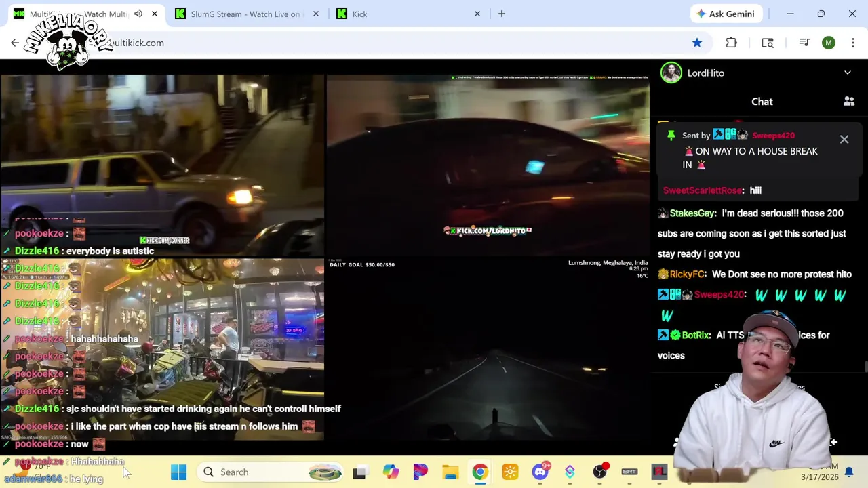
Task: Switch to the SlumG Stream tab
Action: coord(244,14)
